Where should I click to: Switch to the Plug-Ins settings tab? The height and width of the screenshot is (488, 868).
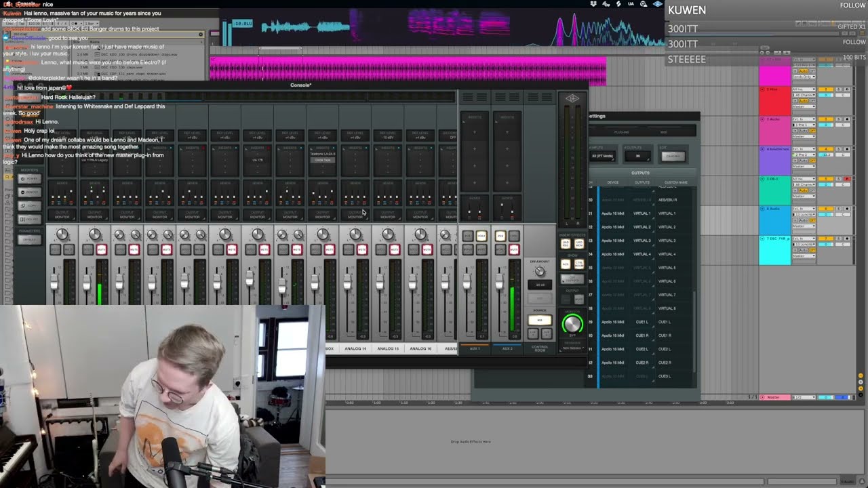click(x=621, y=132)
